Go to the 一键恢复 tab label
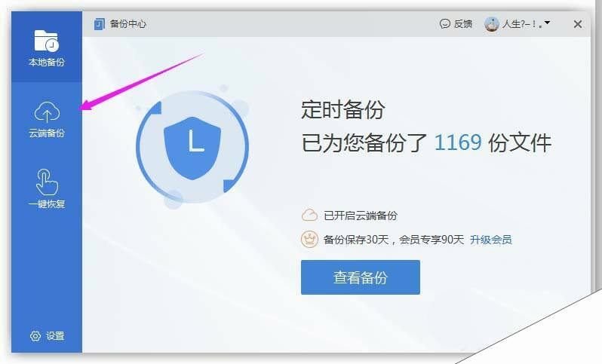This screenshot has width=602, height=364. tap(47, 204)
